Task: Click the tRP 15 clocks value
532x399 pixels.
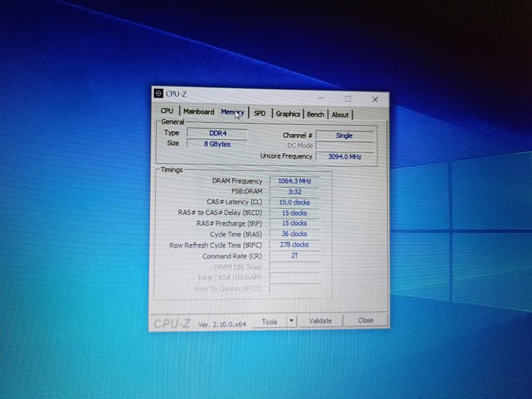Action: point(295,223)
